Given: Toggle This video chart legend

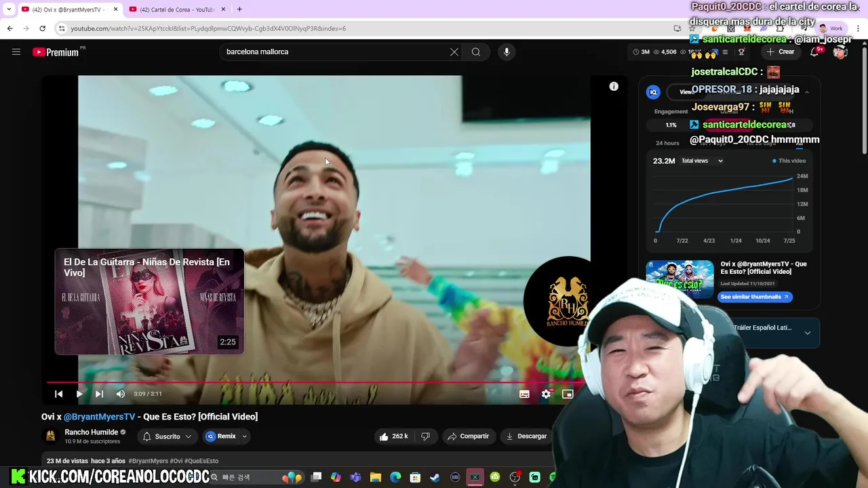Looking at the screenshot, I should coord(789,161).
